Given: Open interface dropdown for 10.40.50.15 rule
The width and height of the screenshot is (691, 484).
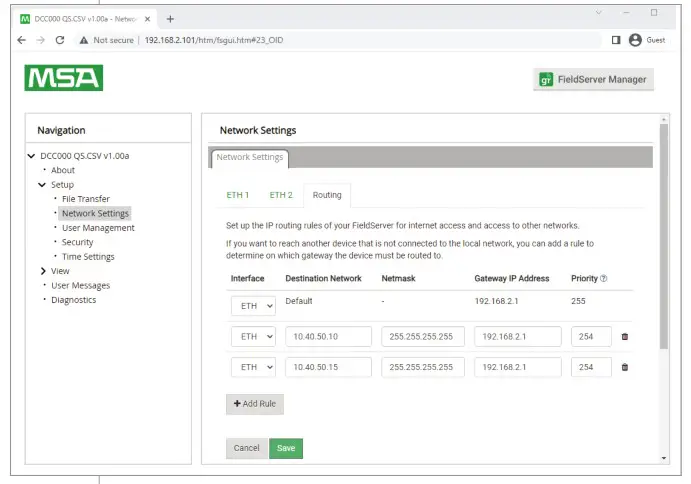Looking at the screenshot, I should [253, 367].
